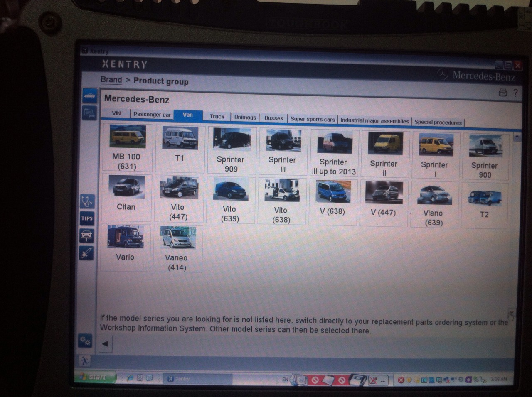Click the scrollbar up arrow
The height and width of the screenshot is (397, 532).
coord(517,137)
